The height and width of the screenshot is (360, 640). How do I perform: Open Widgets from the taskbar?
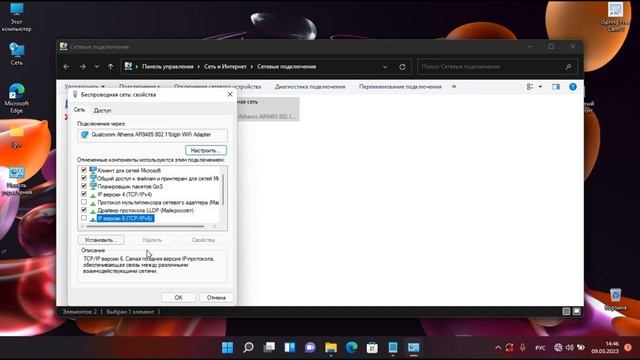pyautogui.click(x=290, y=347)
